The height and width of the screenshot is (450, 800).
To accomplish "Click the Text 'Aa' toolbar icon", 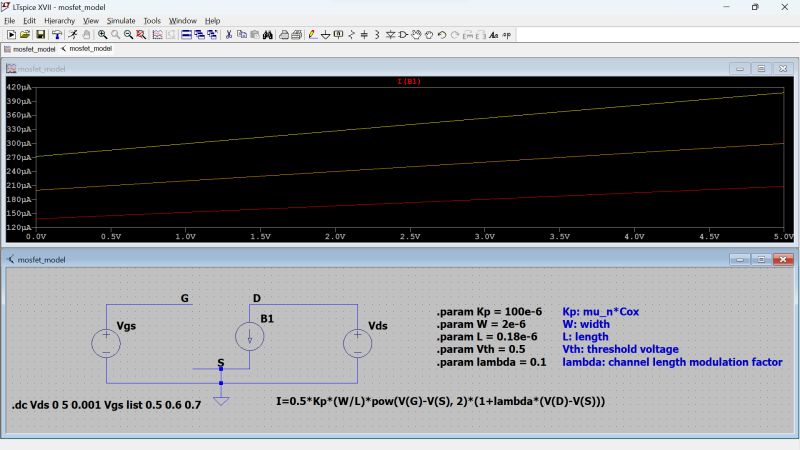I will (493, 35).
